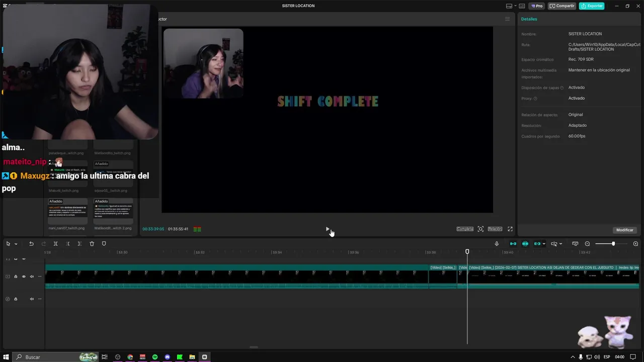Viewport: 644px width, 362px height.
Task: Play the preview video
Action: (x=328, y=229)
